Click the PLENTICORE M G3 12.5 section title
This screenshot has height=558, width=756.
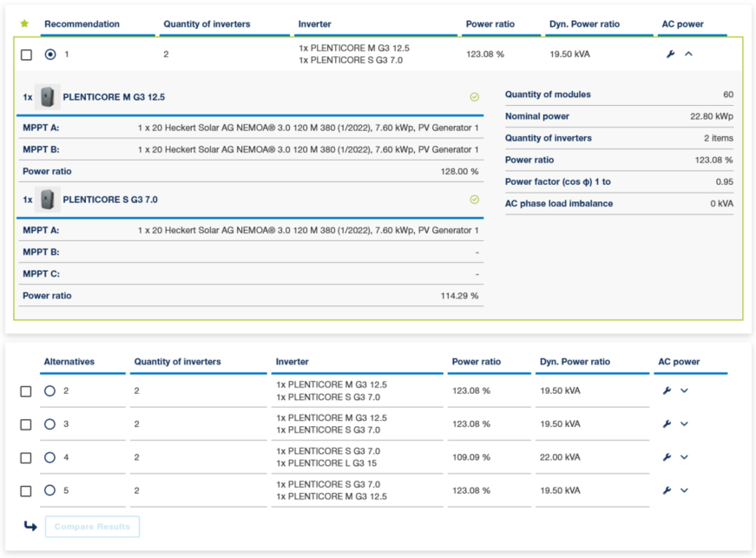click(x=114, y=97)
